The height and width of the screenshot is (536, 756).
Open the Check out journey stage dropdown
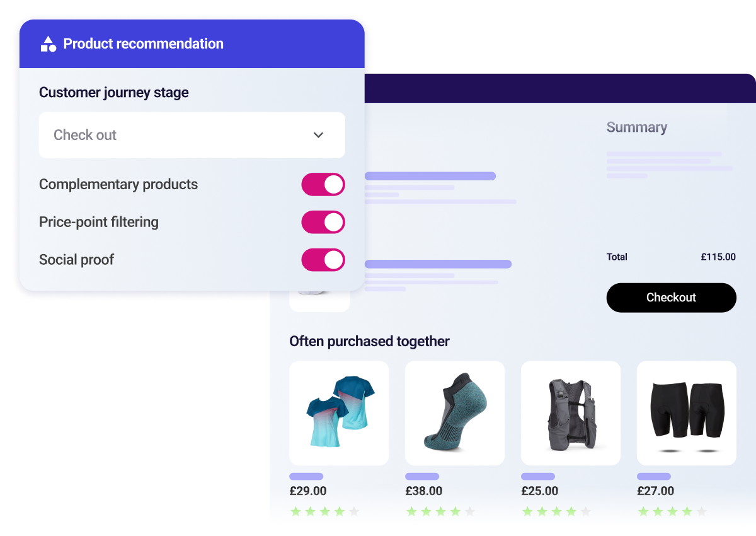pos(192,135)
